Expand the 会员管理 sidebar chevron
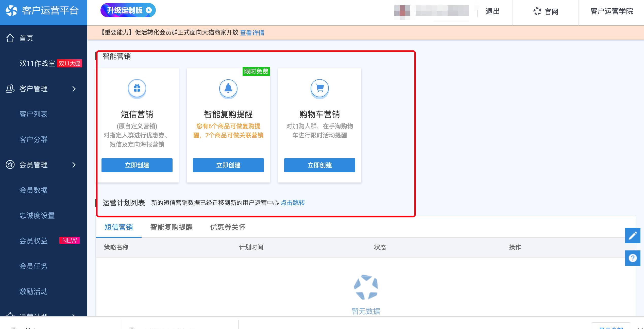Image resolution: width=644 pixels, height=329 pixels. tap(74, 165)
